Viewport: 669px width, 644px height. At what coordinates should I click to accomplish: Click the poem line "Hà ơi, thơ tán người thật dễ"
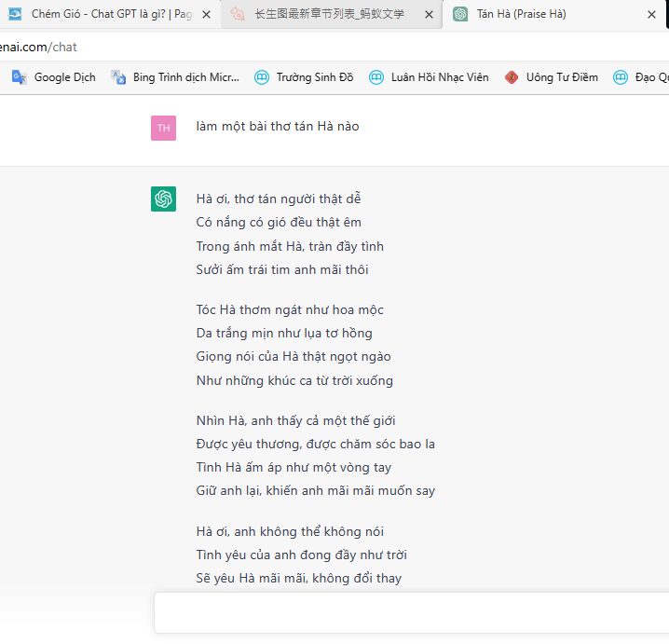278,199
